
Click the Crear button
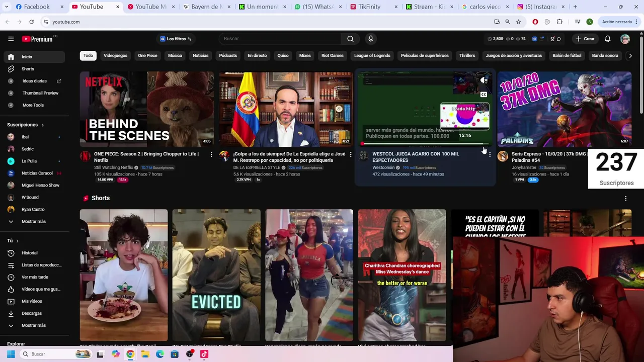(x=585, y=39)
